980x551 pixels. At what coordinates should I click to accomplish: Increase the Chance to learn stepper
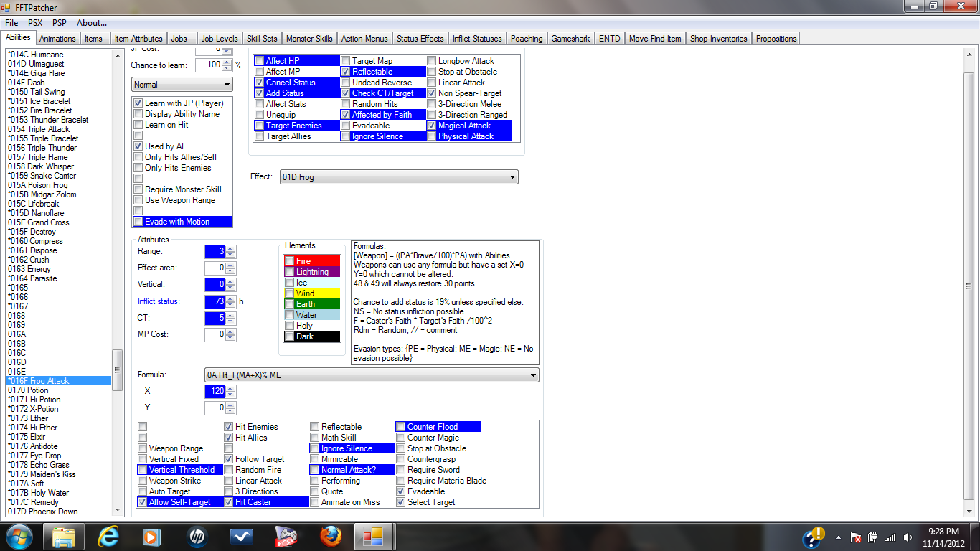coord(227,62)
